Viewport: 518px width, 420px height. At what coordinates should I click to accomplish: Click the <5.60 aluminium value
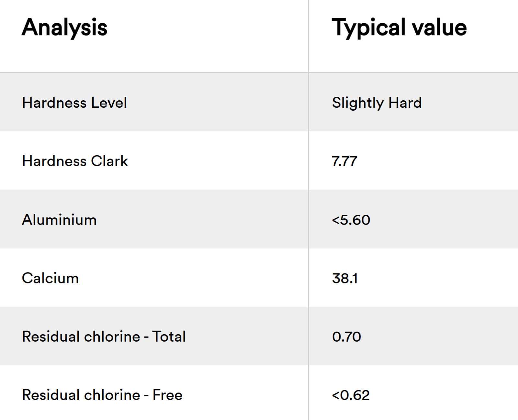pos(351,220)
